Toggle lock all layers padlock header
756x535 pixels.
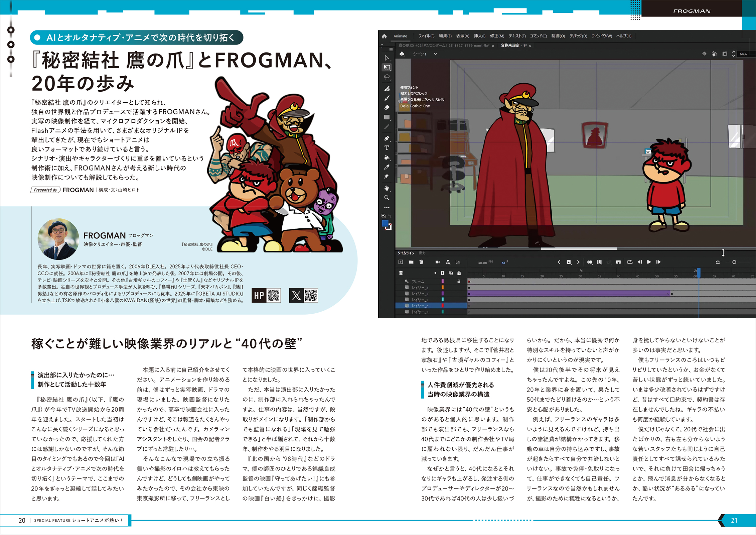pos(459,273)
